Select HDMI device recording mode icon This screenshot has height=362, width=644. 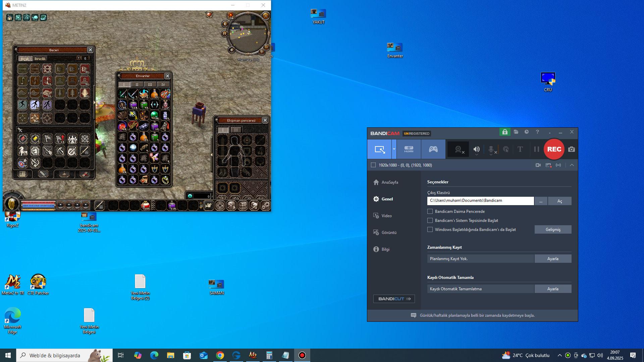[x=409, y=149]
